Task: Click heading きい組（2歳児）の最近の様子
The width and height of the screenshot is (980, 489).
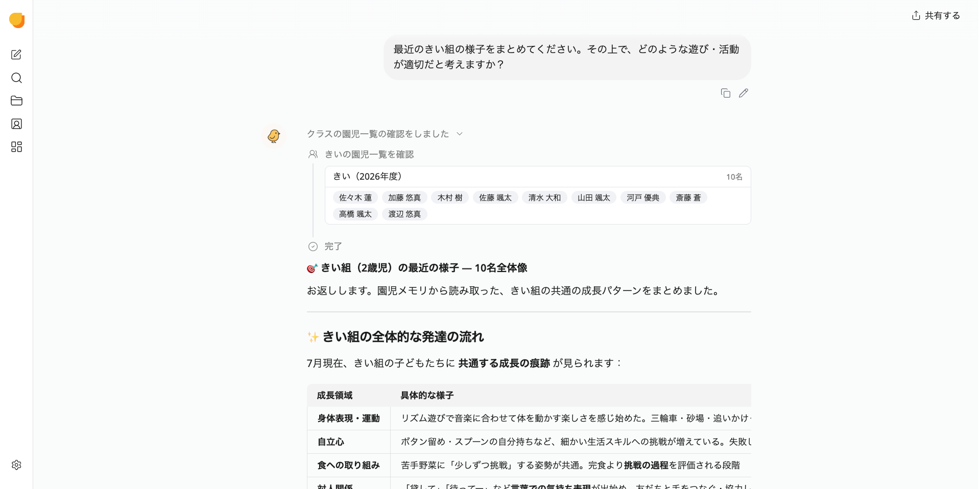Action: point(417,268)
